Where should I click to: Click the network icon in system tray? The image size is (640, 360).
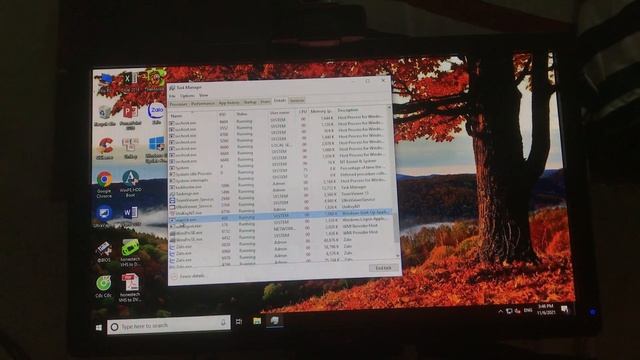[509, 311]
